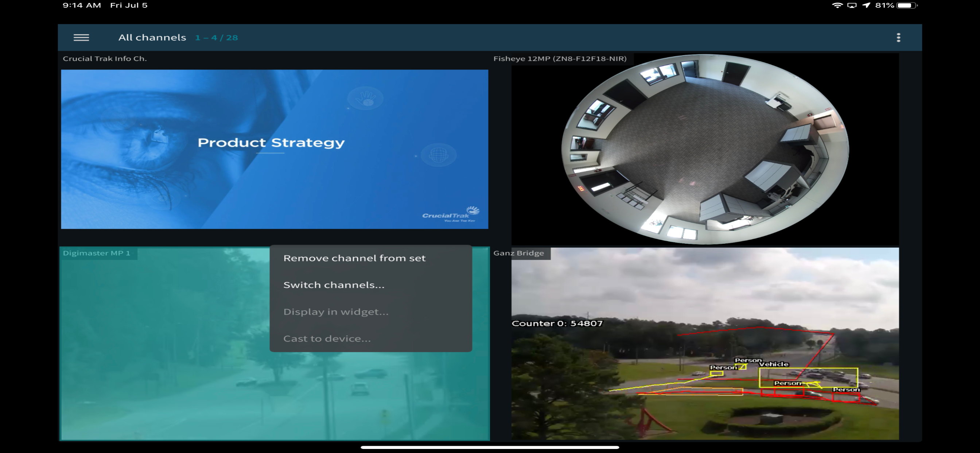
Task: Select Display in widget... option
Action: pos(335,312)
